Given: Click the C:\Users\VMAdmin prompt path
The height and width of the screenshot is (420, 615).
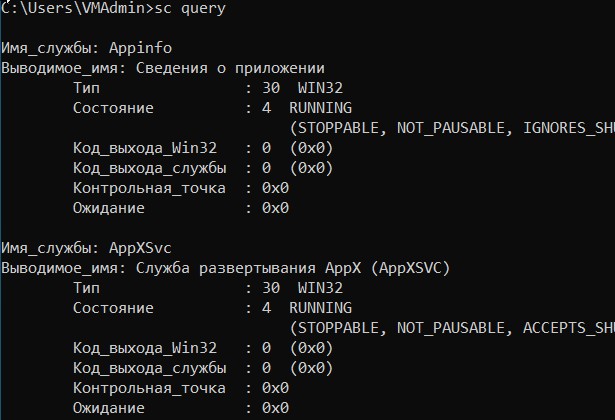Looking at the screenshot, I should pos(73,8).
